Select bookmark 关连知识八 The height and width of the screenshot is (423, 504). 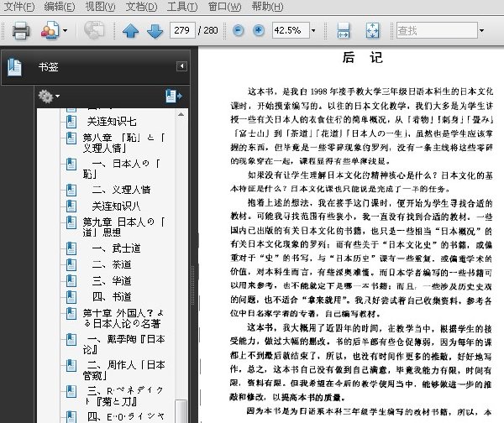point(116,206)
